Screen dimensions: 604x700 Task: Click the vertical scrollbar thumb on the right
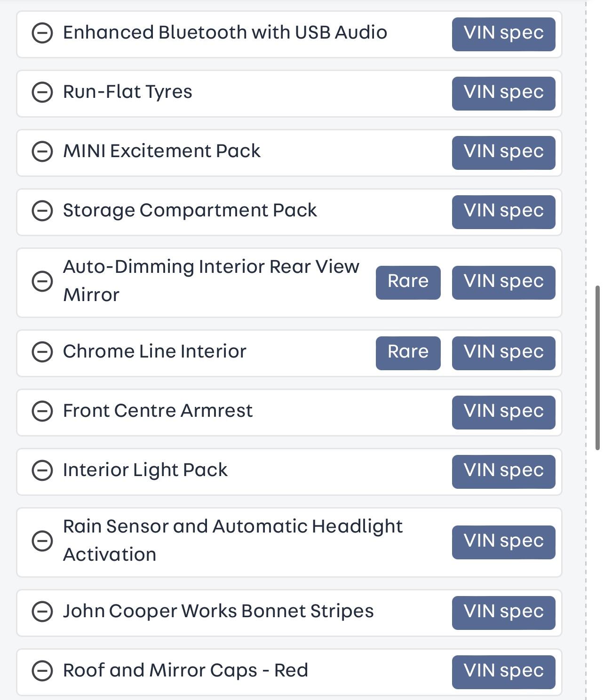597,367
